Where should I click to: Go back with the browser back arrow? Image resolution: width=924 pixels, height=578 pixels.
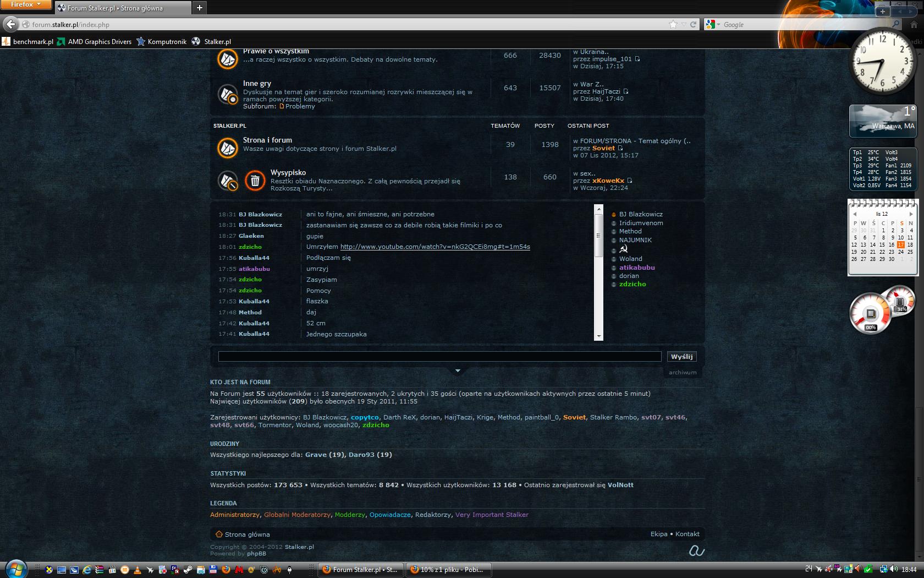[10, 24]
